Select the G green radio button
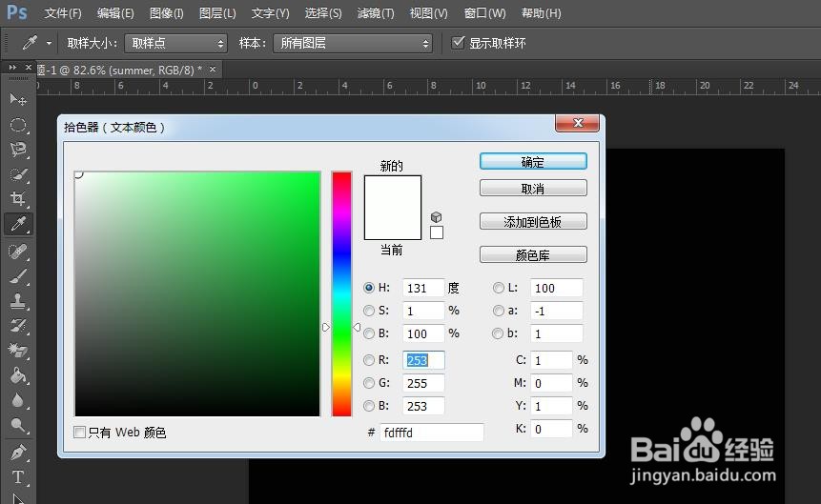Image resolution: width=821 pixels, height=504 pixels. point(369,383)
